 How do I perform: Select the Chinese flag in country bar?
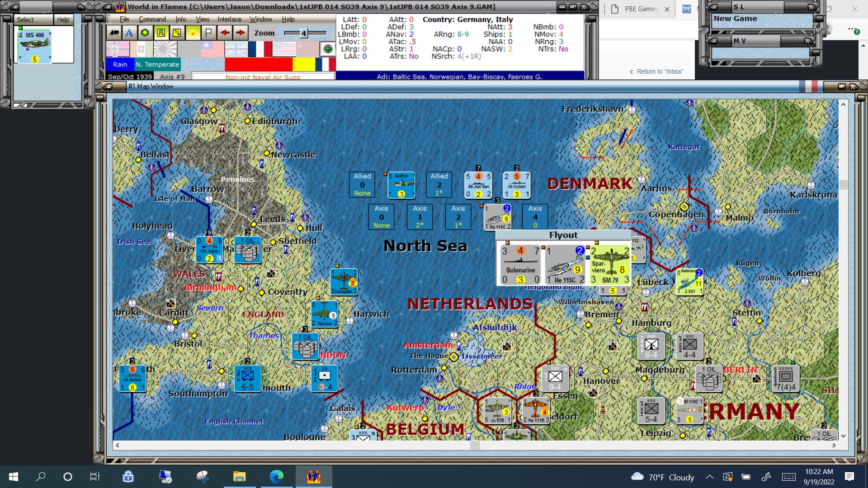212,49
